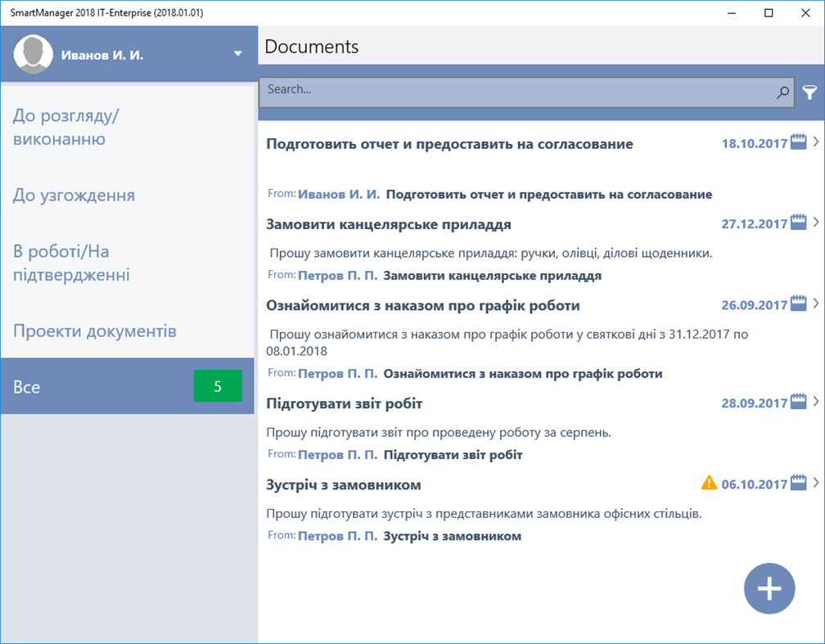This screenshot has height=644, width=825.
Task: Open the calendar icon for date 26.09.2017
Action: (x=798, y=303)
